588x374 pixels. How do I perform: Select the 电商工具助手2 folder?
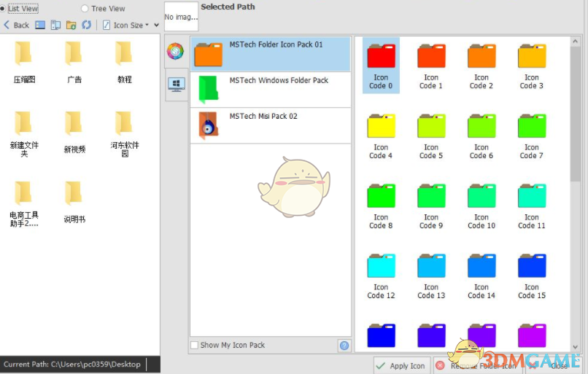click(x=24, y=204)
